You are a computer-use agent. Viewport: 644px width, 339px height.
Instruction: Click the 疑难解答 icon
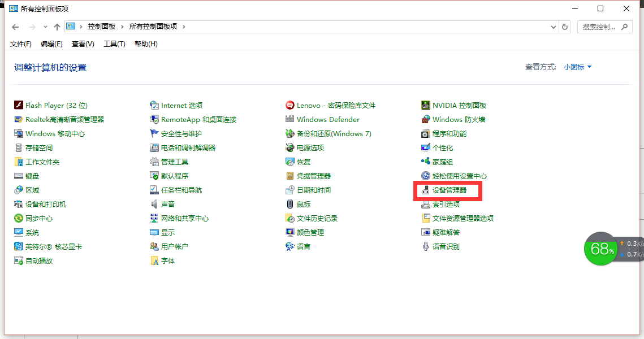coord(426,232)
